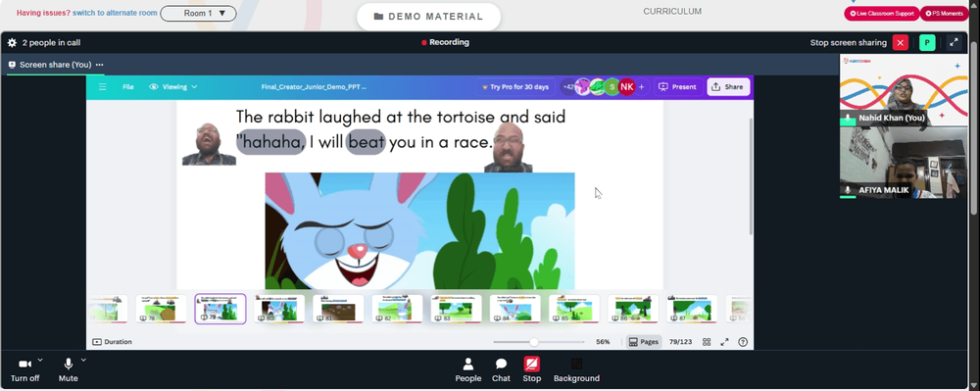Click the rabbit image on the slide
Viewport: 980px width, 391px height.
click(419, 231)
